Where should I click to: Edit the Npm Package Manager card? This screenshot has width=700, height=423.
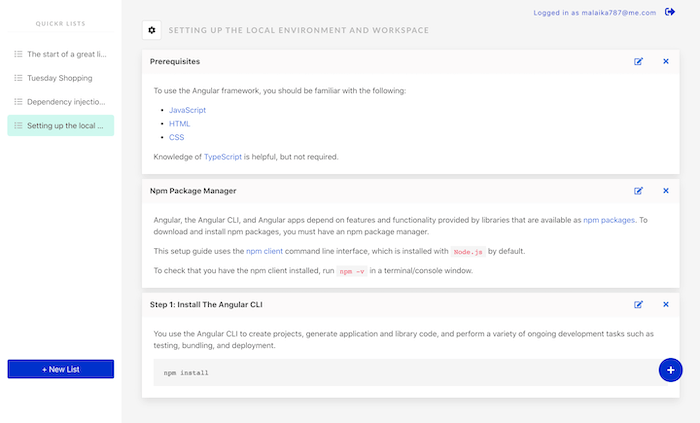639,190
